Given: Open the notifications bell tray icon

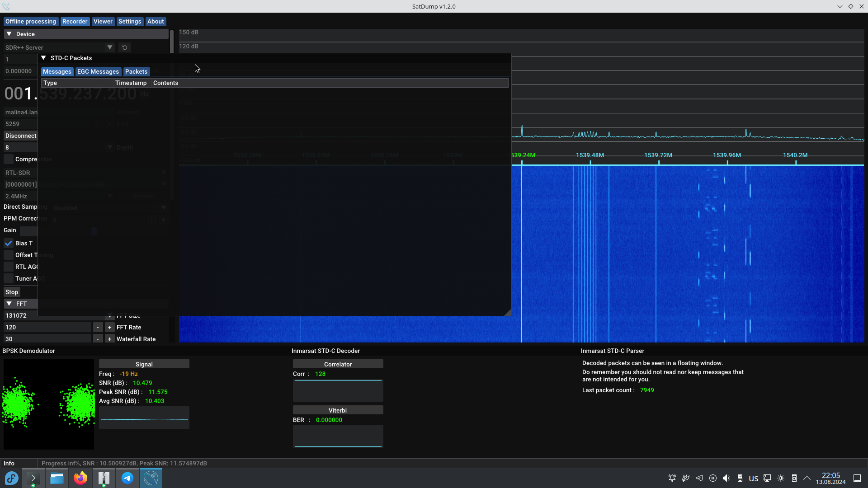Looking at the screenshot, I should coord(672,478).
